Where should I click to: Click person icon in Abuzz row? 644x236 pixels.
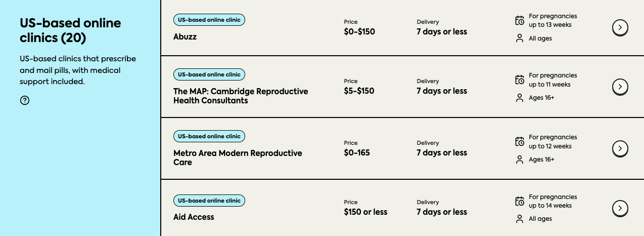(x=520, y=38)
